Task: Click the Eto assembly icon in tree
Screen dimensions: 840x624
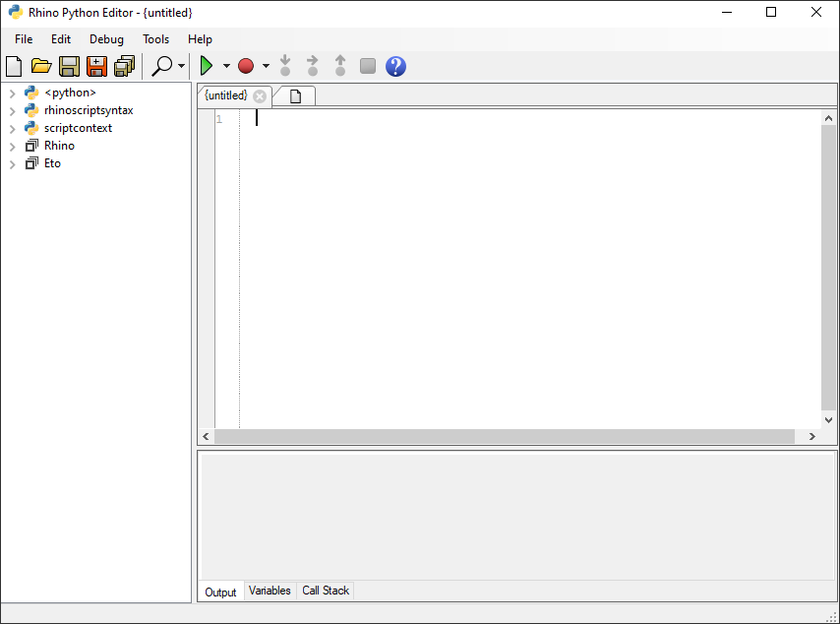Action: 31,163
